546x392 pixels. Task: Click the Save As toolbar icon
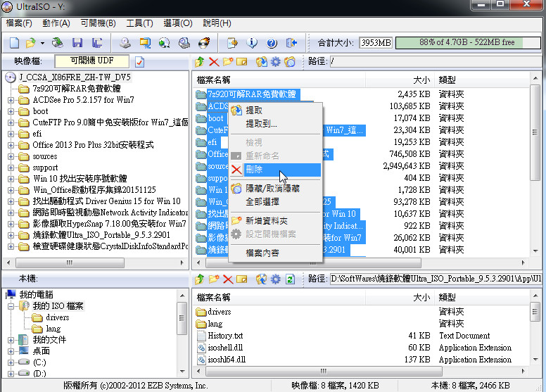[x=97, y=43]
